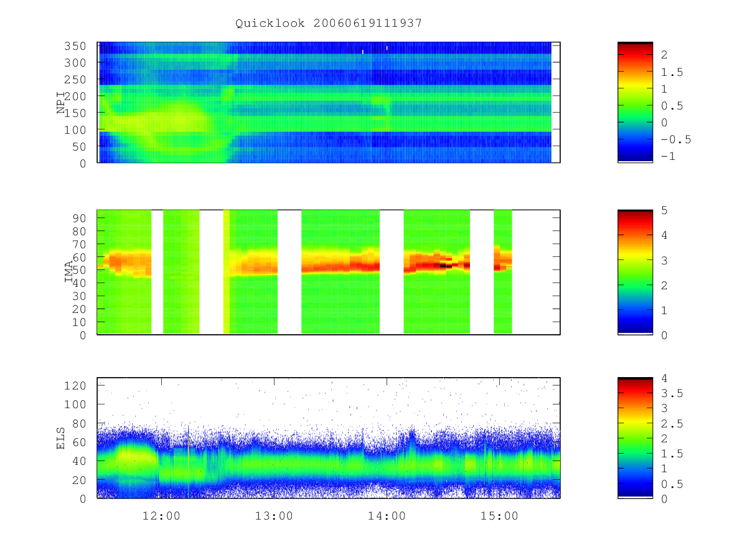Screen dimensions: 747x560
Task: Click the -0.5 label on NPI colorbar
Action: click(x=676, y=139)
